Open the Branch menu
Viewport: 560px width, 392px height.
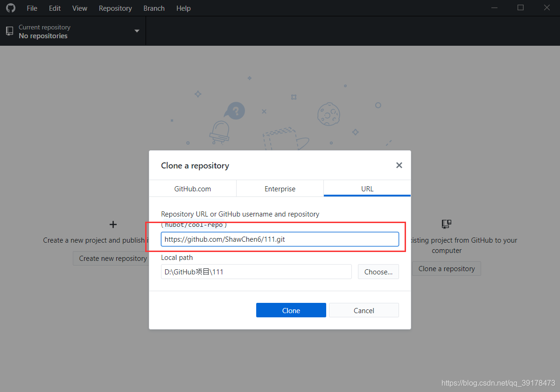(x=154, y=8)
